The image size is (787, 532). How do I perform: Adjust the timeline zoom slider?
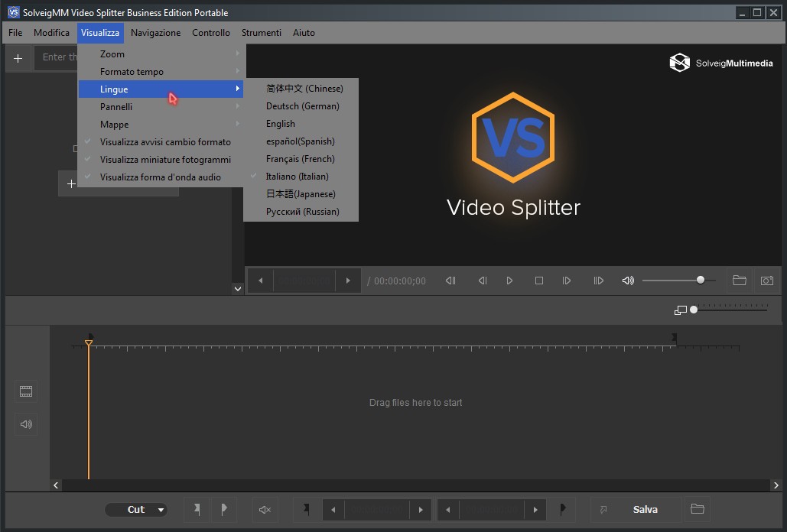[694, 310]
